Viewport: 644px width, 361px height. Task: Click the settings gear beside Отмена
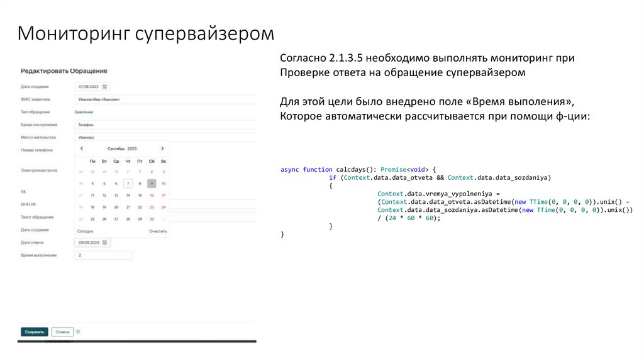78,331
